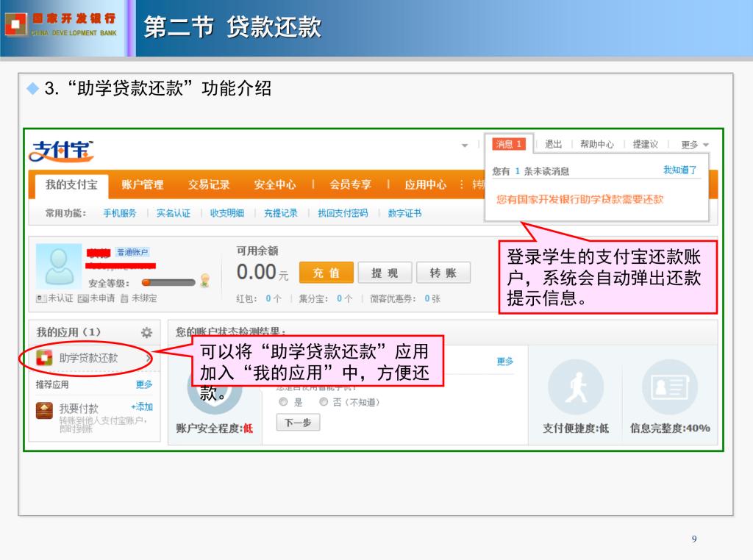Viewport: 753px width, 560px height.
Task: Click the 支付便捷度 walking figure icon
Action: tap(576, 387)
